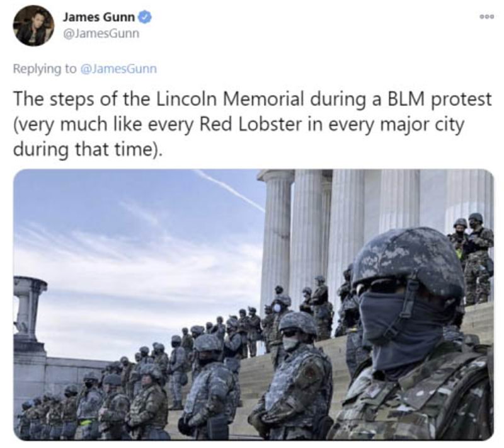Image resolution: width=504 pixels, height=448 pixels.
Task: Open the attached soldiers photo
Action: [253, 304]
